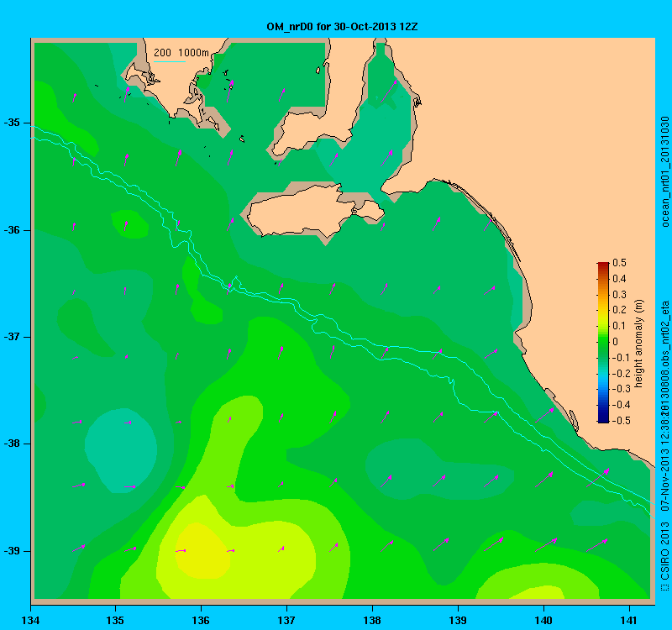Click the "200 1000m" isobath legend label

[x=181, y=53]
